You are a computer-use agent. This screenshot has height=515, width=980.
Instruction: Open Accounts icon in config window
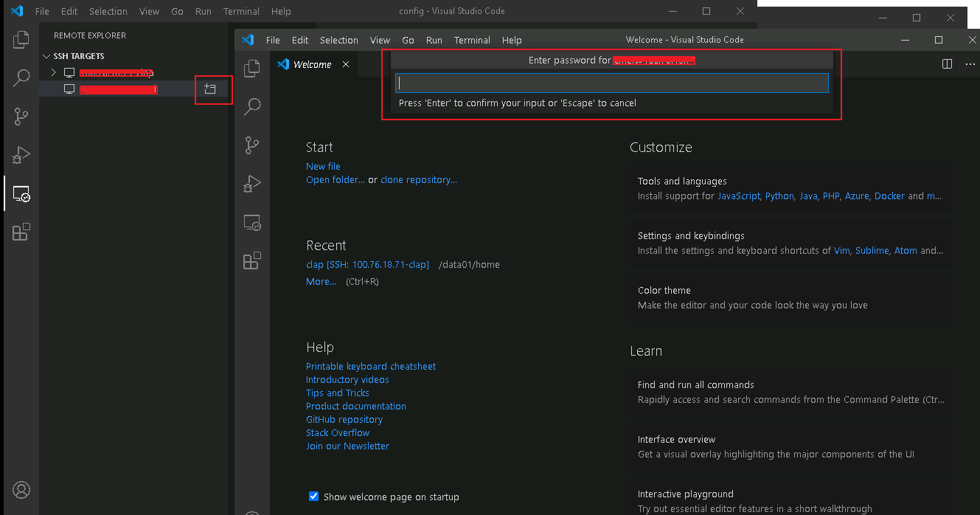pyautogui.click(x=21, y=490)
